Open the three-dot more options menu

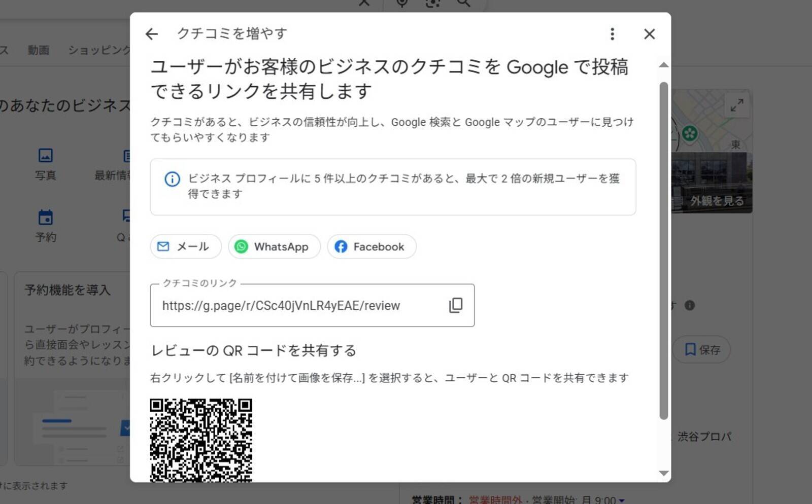click(613, 34)
